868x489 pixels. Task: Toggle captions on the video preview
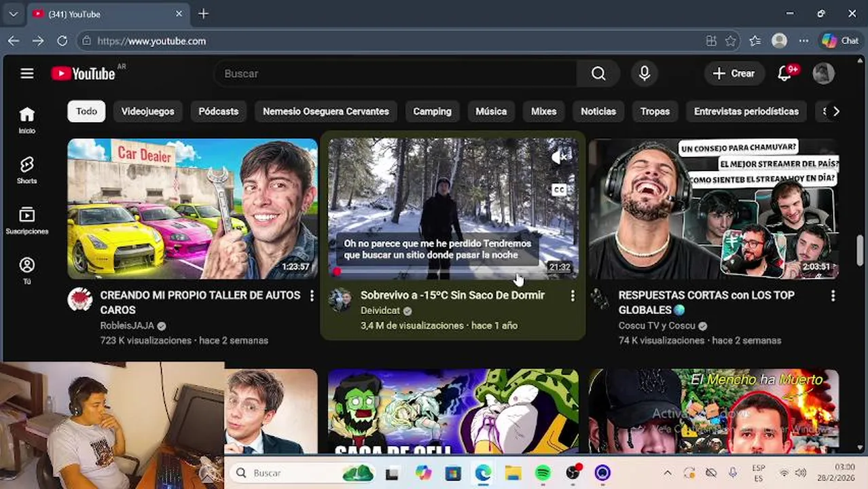560,189
